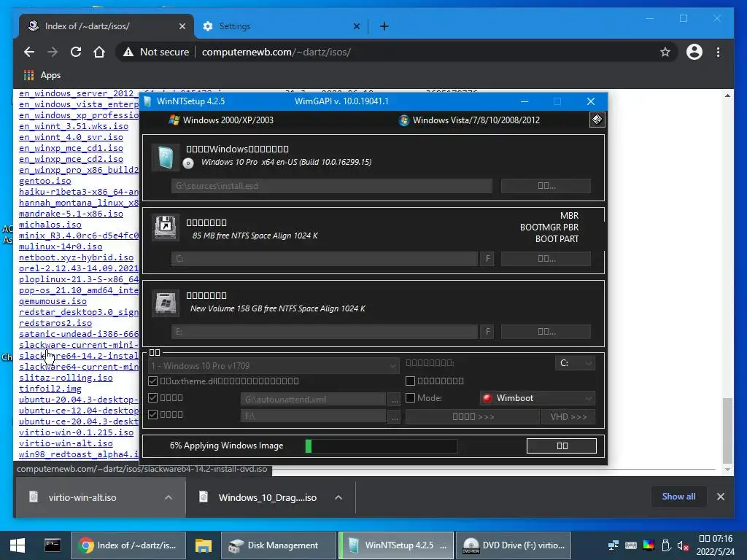Click the Not secure warning icon
The image size is (747, 560).
[128, 52]
